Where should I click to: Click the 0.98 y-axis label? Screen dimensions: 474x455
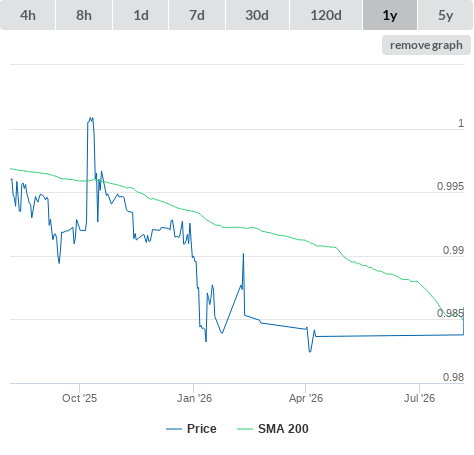[x=453, y=377]
